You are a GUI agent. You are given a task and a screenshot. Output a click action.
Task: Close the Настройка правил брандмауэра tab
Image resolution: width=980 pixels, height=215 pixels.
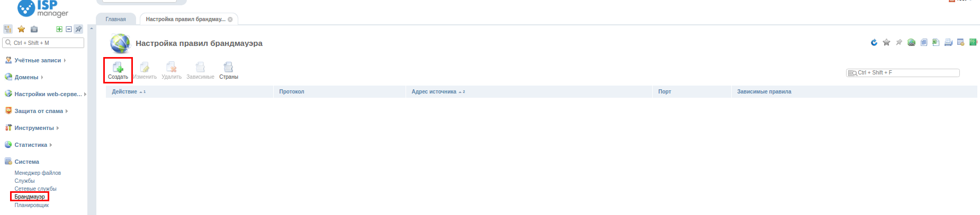(x=230, y=20)
